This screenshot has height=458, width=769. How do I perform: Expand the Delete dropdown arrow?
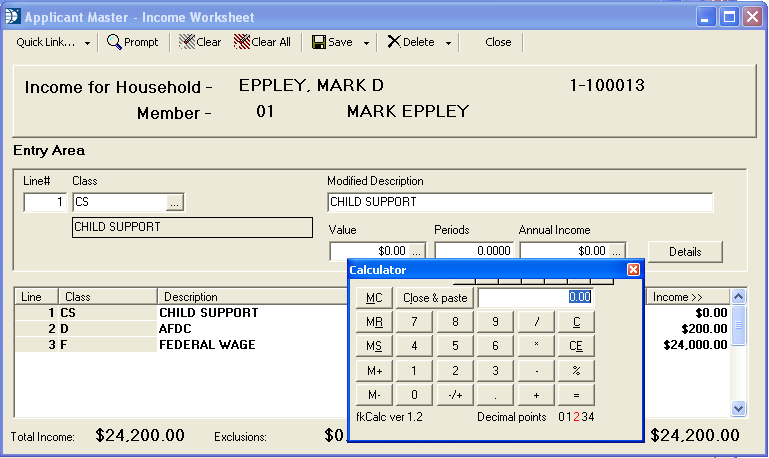[x=448, y=43]
